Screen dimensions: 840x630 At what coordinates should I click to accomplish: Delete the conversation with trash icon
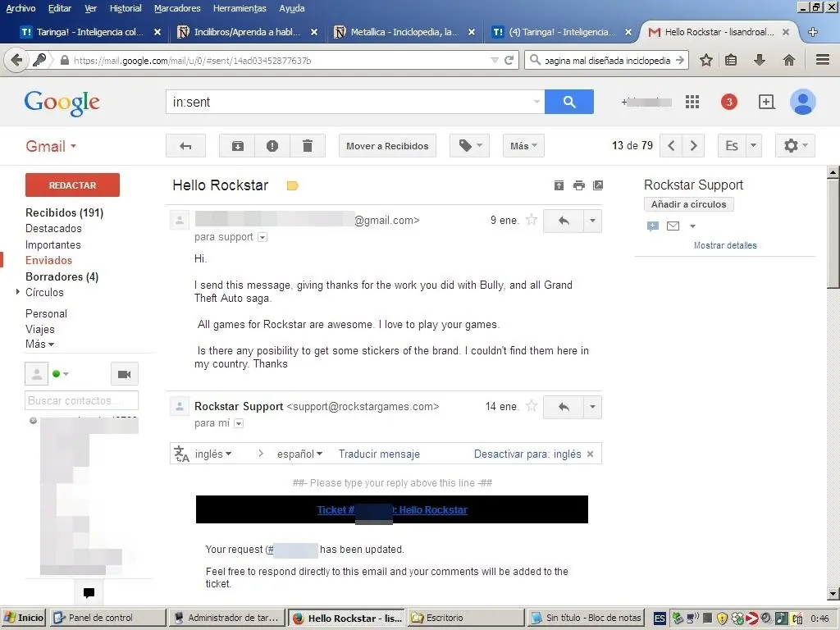point(308,146)
